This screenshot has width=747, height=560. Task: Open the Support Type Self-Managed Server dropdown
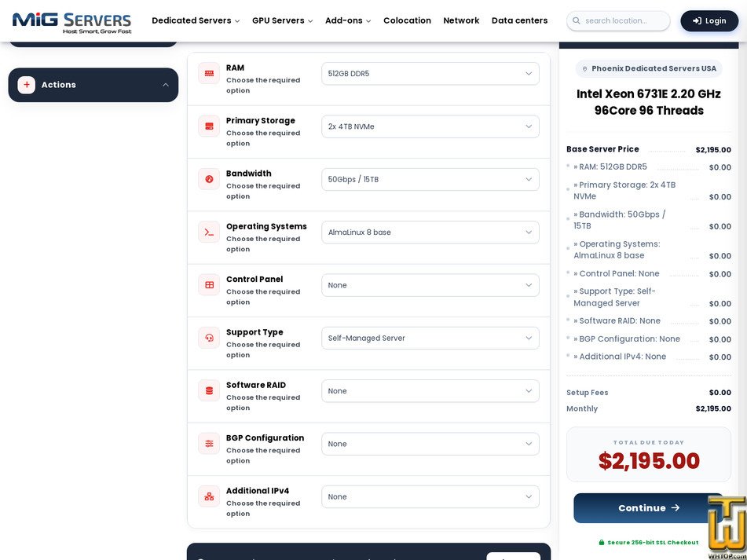tap(430, 338)
